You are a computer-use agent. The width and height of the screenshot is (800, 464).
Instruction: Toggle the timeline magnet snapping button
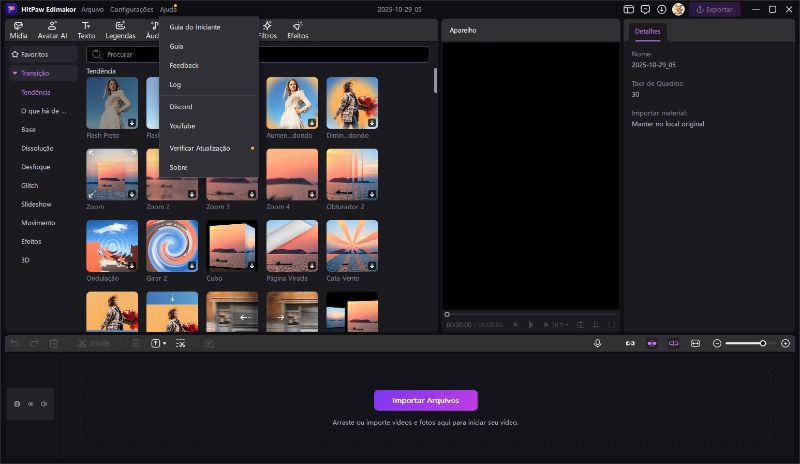(652, 343)
